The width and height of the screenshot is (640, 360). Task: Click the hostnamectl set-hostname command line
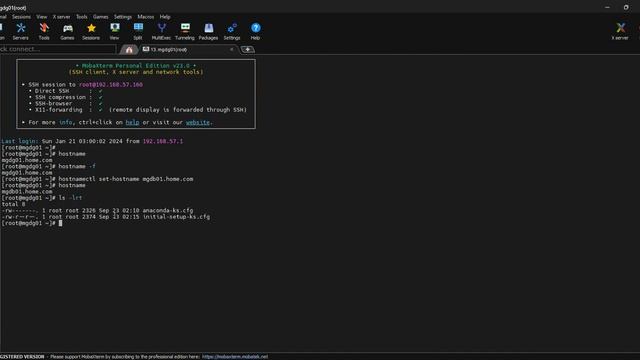(x=97, y=179)
